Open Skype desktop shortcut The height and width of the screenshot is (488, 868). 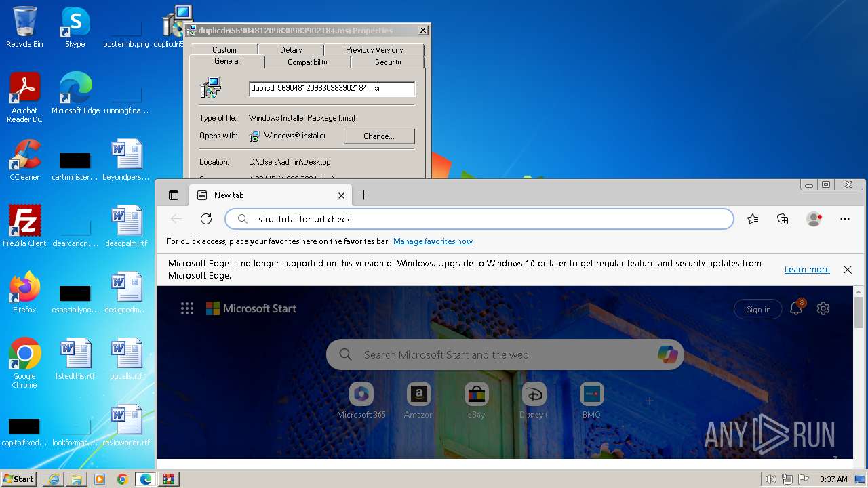click(75, 27)
